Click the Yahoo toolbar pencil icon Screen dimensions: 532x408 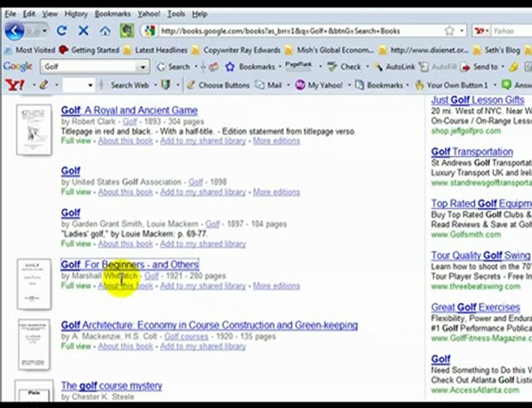pyautogui.click(x=44, y=85)
